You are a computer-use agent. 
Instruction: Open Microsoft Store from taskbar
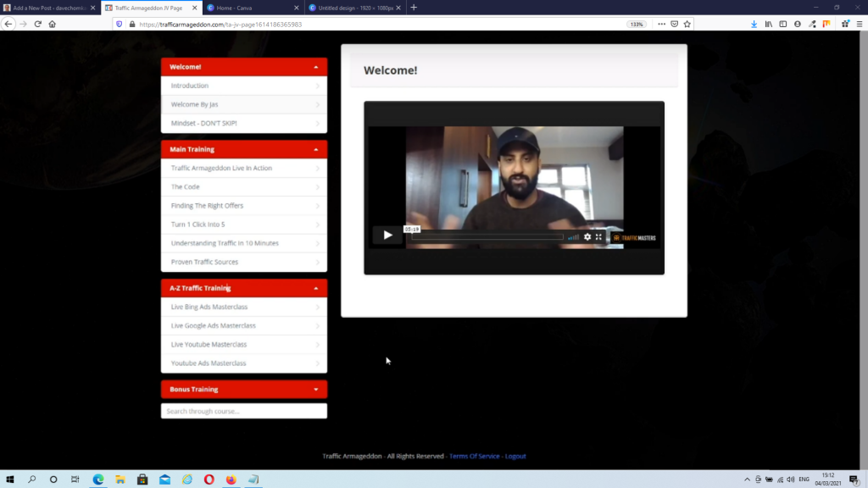142,480
